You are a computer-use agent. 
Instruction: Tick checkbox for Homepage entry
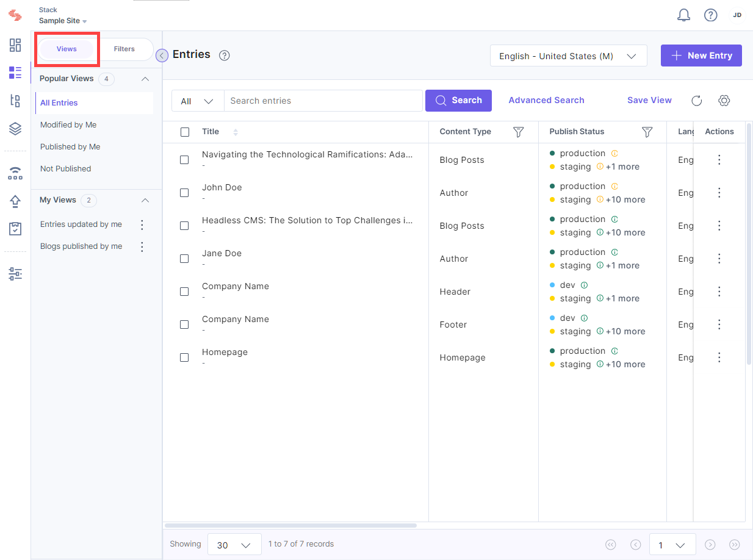(x=184, y=357)
